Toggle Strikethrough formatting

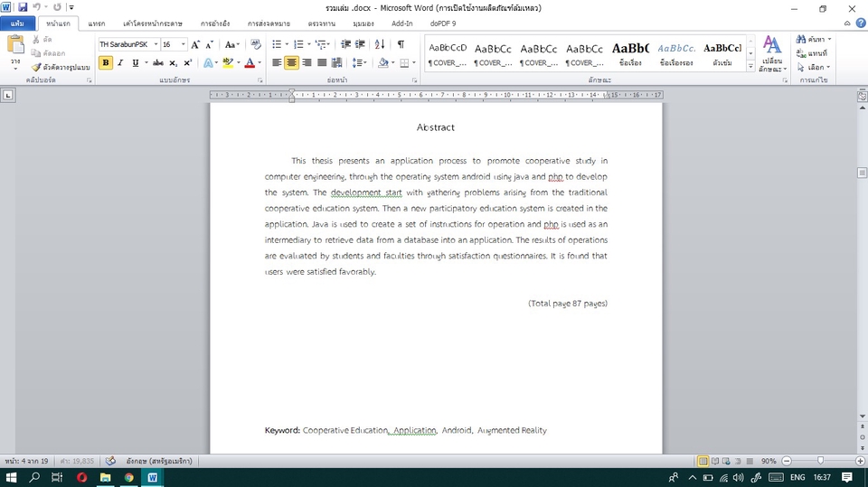click(157, 62)
